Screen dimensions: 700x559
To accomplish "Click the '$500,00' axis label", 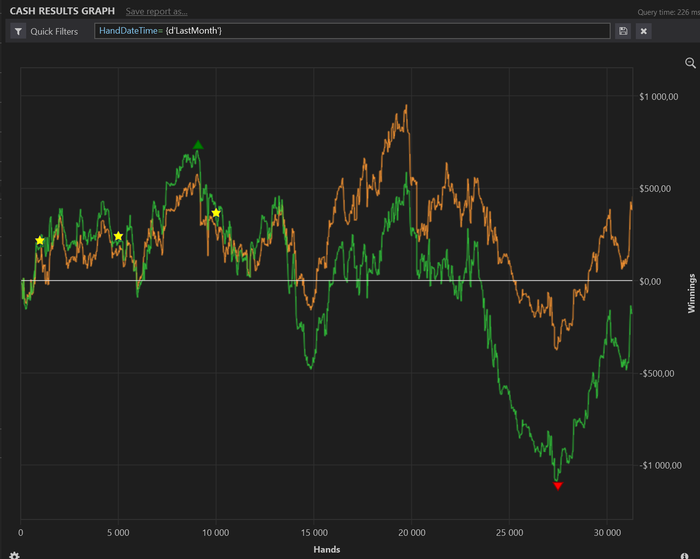I will (x=655, y=189).
